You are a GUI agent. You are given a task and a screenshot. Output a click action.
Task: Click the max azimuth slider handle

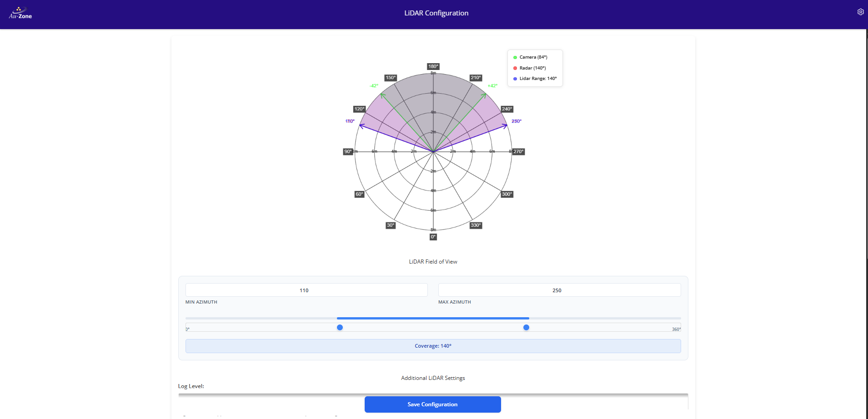click(526, 328)
